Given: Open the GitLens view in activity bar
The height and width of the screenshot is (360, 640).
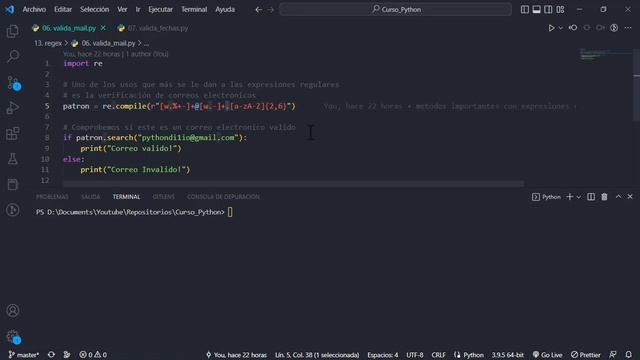Looking at the screenshot, I should click(13, 210).
